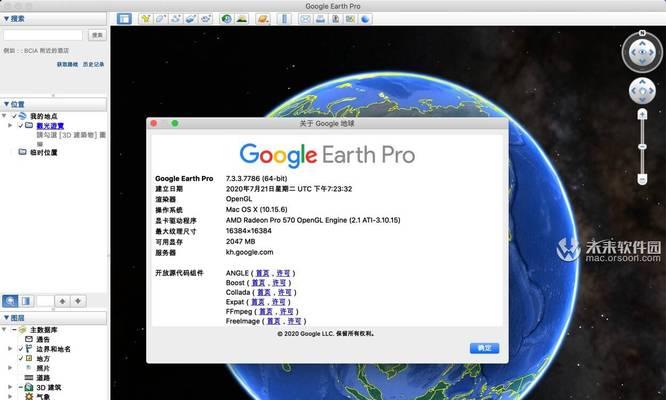Open the ANGLE 首页 link

(262, 273)
